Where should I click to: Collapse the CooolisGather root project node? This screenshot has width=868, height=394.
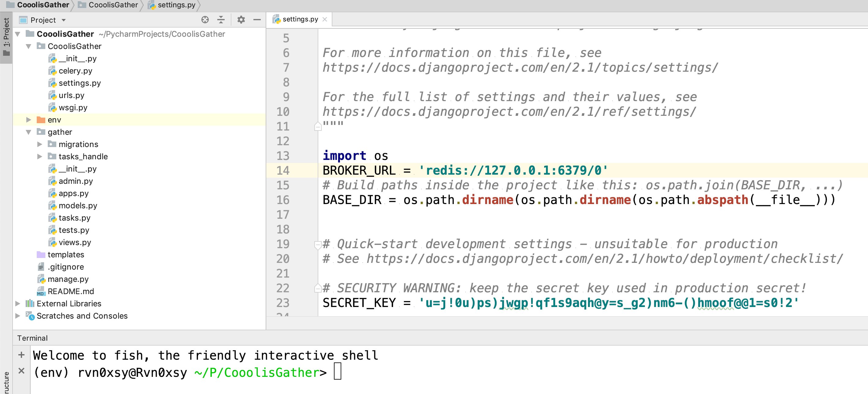[x=18, y=34]
